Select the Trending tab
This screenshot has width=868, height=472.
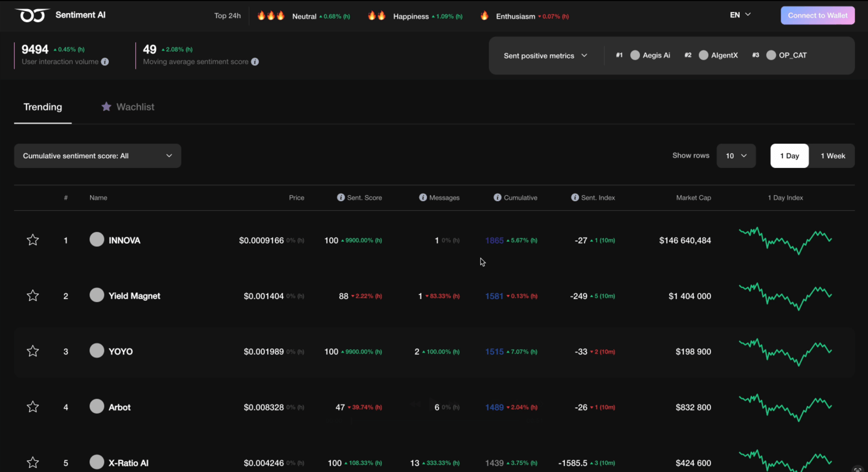(x=43, y=106)
